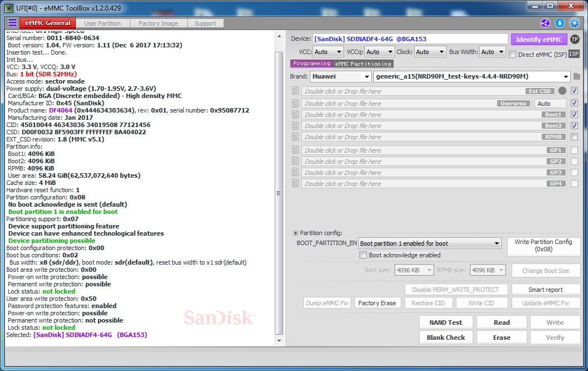Click the file icon for the GP3 row
This screenshot has width=588, height=371.
[295, 172]
